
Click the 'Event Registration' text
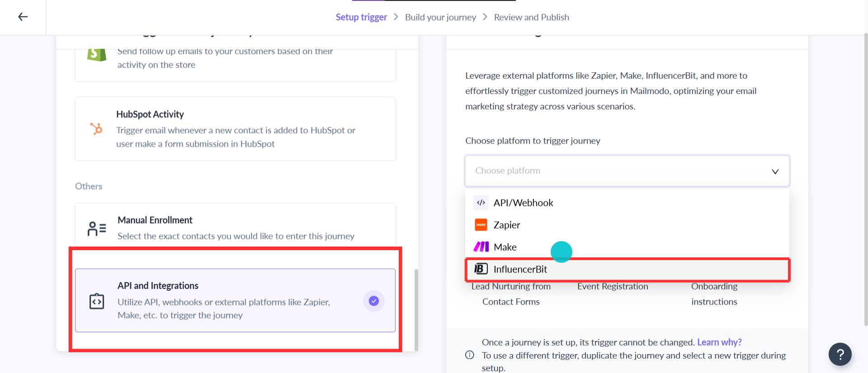tap(613, 286)
